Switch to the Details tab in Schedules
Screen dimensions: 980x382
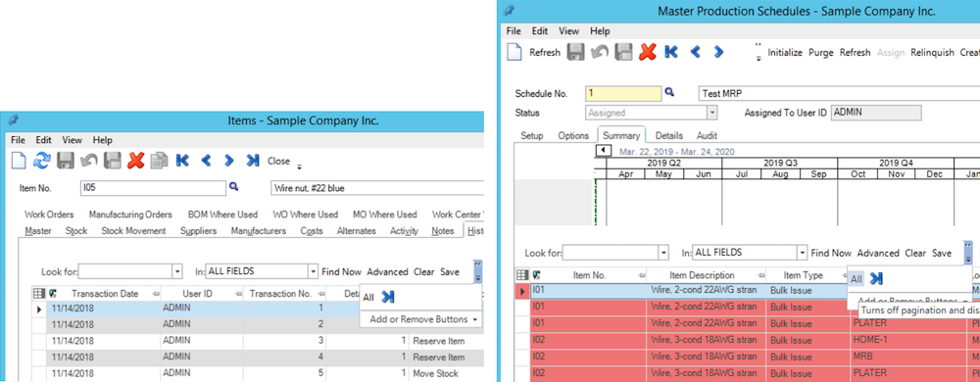point(668,135)
